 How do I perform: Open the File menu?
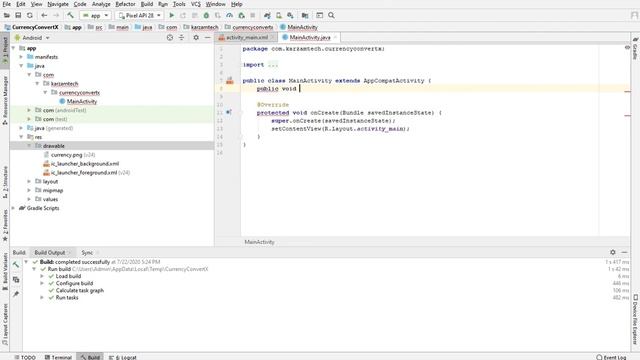click(x=7, y=4)
